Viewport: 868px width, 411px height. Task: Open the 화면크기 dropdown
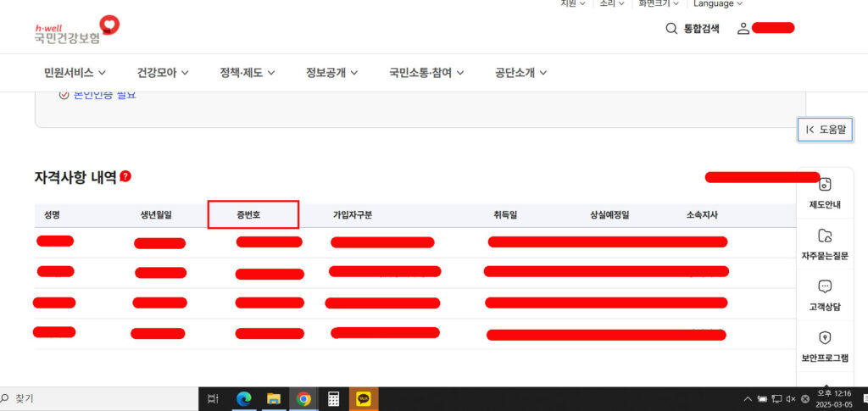click(x=659, y=3)
